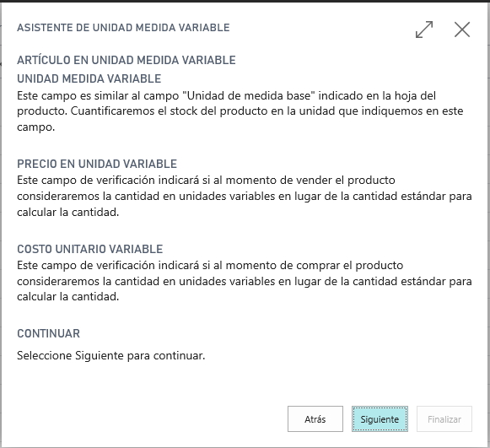Click the paragraph mentioning comprar el producto
This screenshot has height=448, width=490.
point(245,281)
